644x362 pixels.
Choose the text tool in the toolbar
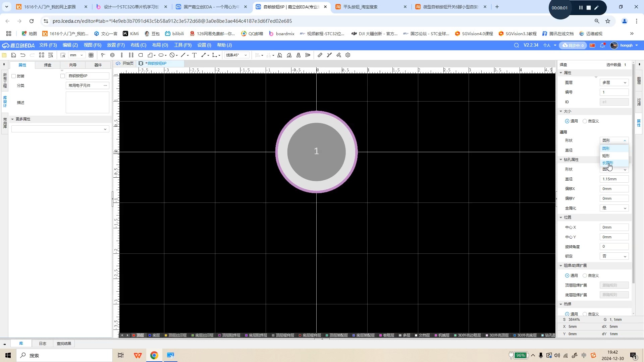click(x=194, y=55)
